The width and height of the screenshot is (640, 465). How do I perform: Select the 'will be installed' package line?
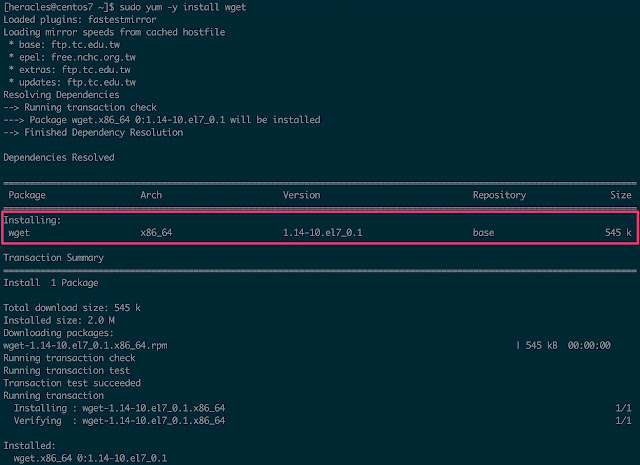point(162,120)
